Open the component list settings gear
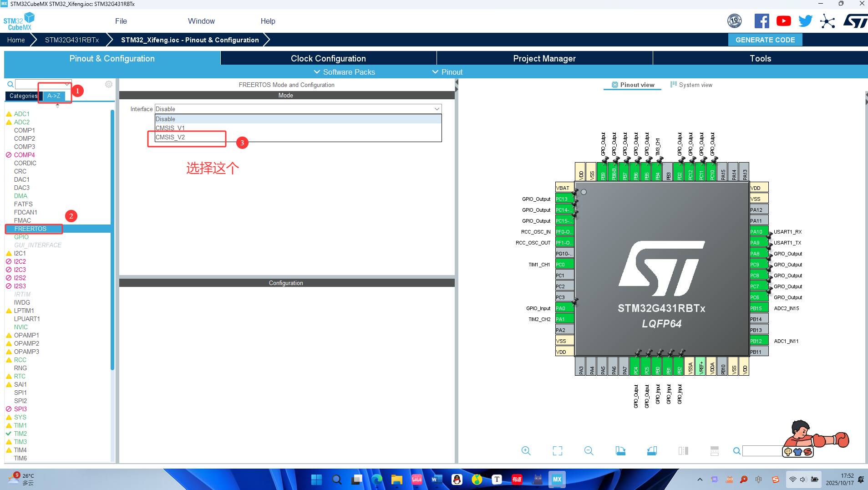The width and height of the screenshot is (868, 490). coord(109,84)
